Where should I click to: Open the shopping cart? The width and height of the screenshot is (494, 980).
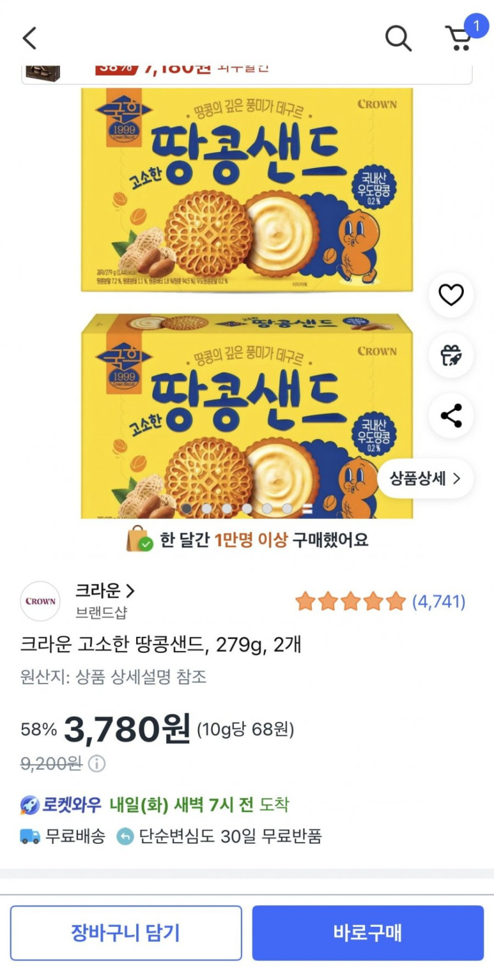pyautogui.click(x=460, y=38)
